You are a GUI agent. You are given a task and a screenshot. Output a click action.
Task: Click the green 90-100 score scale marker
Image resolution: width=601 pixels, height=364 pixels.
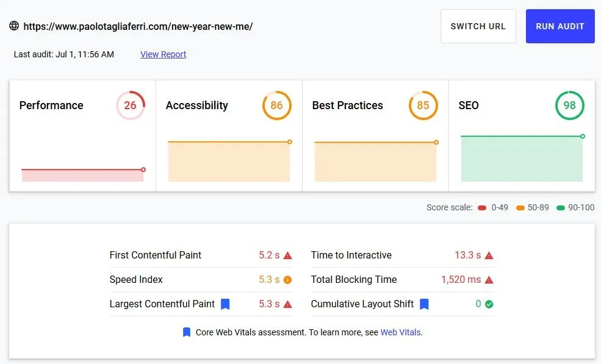(x=561, y=208)
